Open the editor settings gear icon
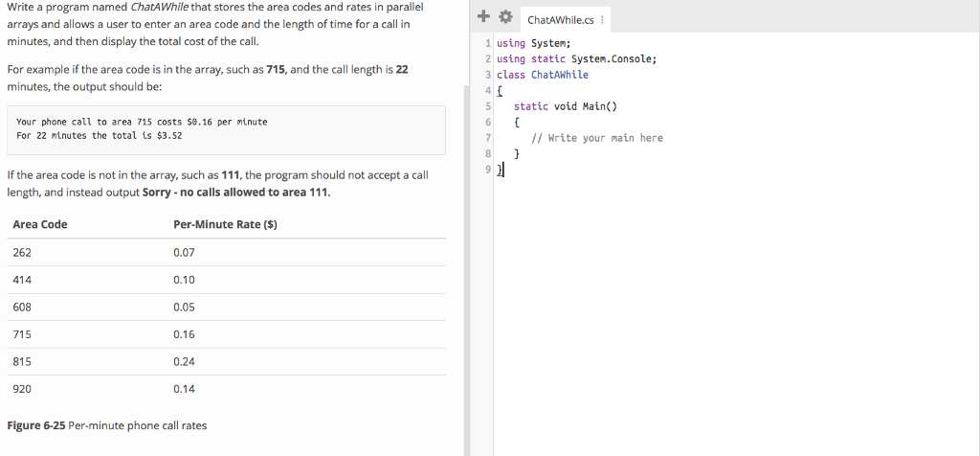This screenshot has height=456, width=980. pos(505,17)
